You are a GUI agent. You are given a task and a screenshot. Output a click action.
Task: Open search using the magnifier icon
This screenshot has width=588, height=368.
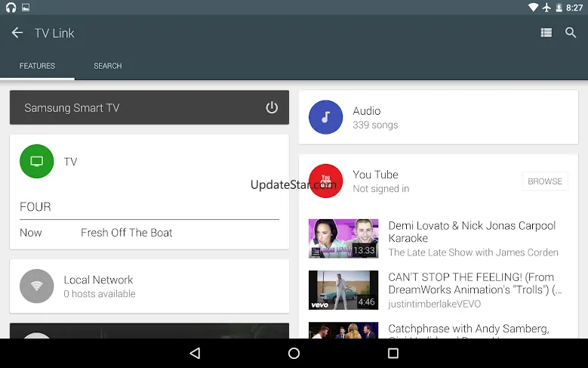[x=571, y=33]
